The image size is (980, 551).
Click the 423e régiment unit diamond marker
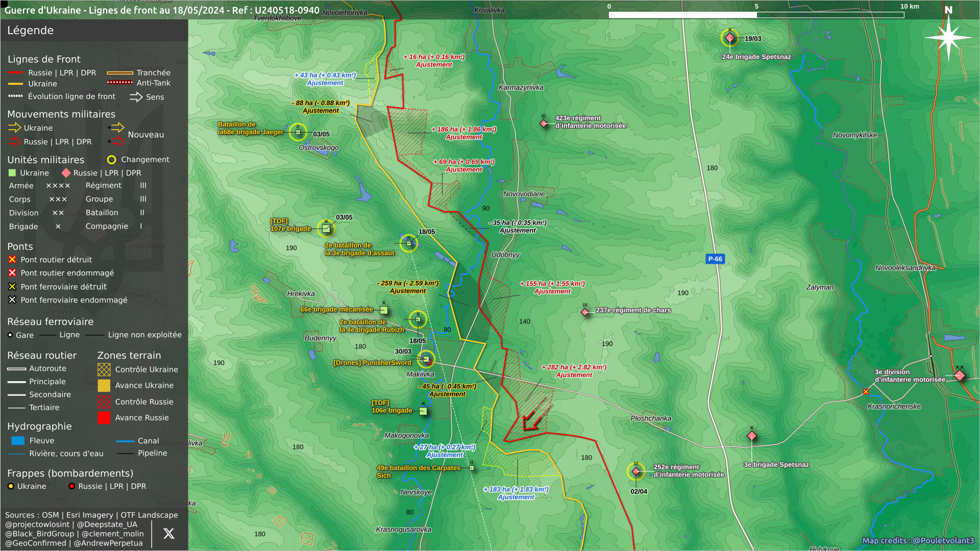click(544, 123)
